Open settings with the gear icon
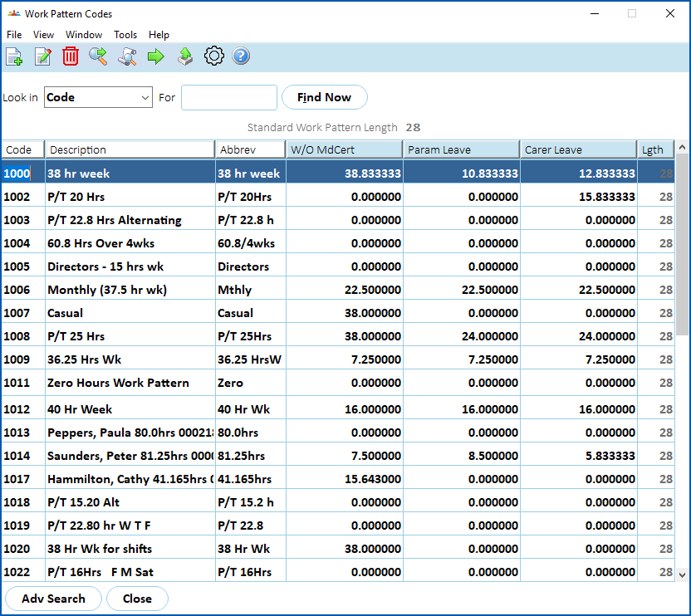The image size is (691, 616). click(x=213, y=56)
